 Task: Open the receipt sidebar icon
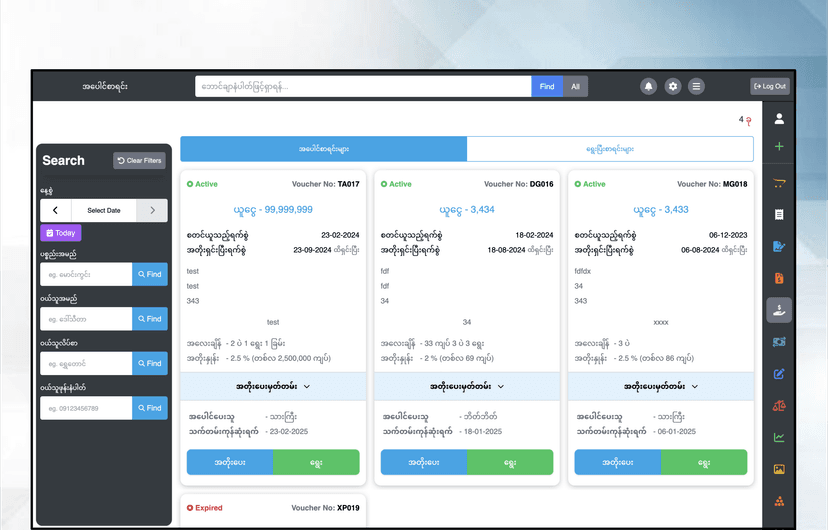[x=779, y=214]
